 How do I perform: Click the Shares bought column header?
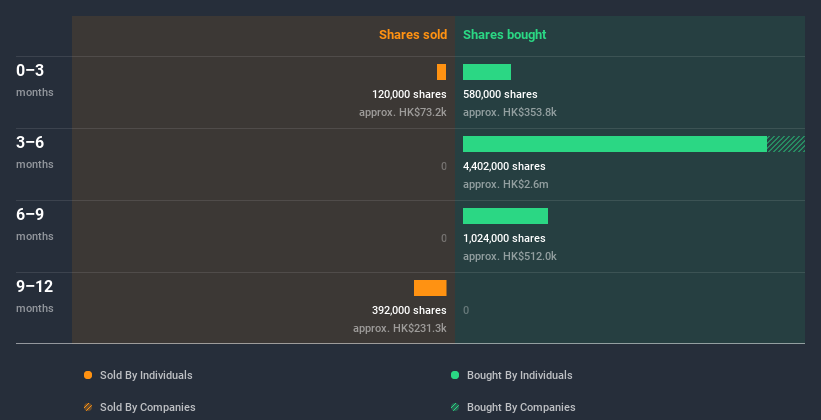[504, 35]
